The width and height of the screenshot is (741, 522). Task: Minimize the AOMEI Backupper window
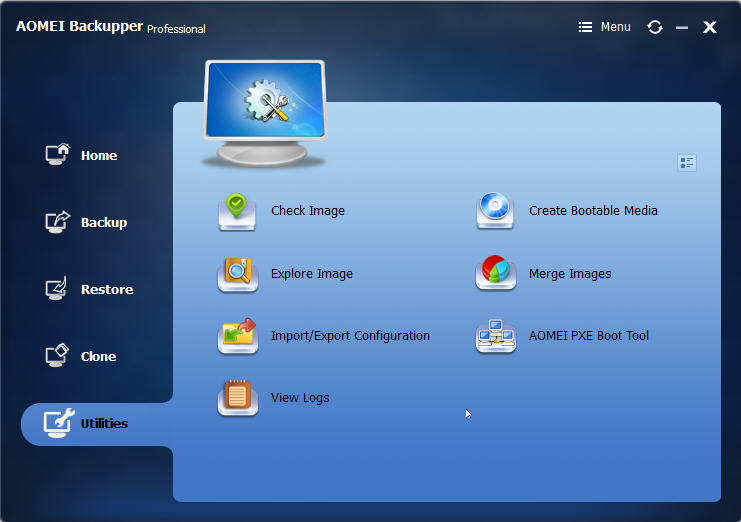click(682, 28)
